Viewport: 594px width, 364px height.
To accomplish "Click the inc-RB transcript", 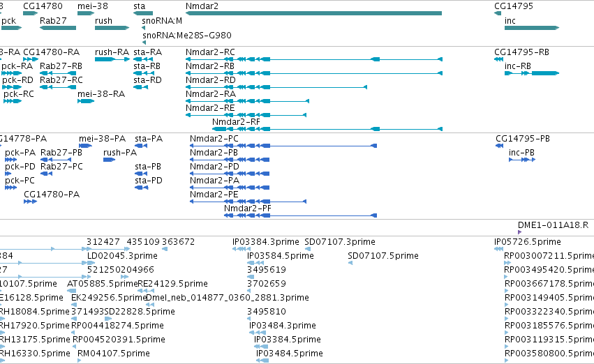I will point(532,73).
